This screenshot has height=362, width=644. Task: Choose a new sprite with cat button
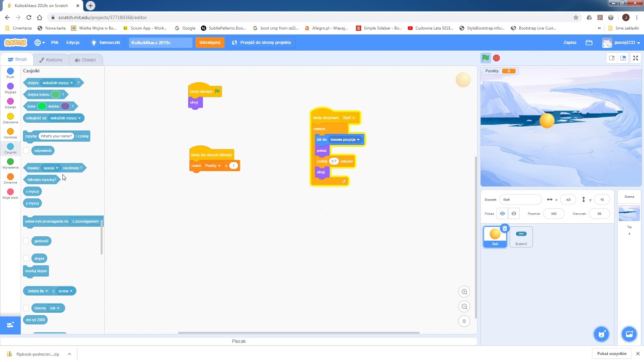click(601, 333)
